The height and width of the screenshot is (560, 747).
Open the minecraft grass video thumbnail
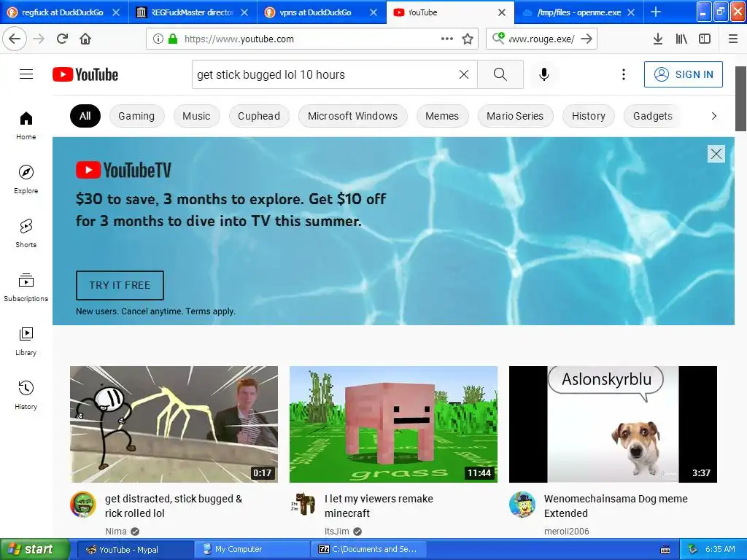(x=393, y=424)
